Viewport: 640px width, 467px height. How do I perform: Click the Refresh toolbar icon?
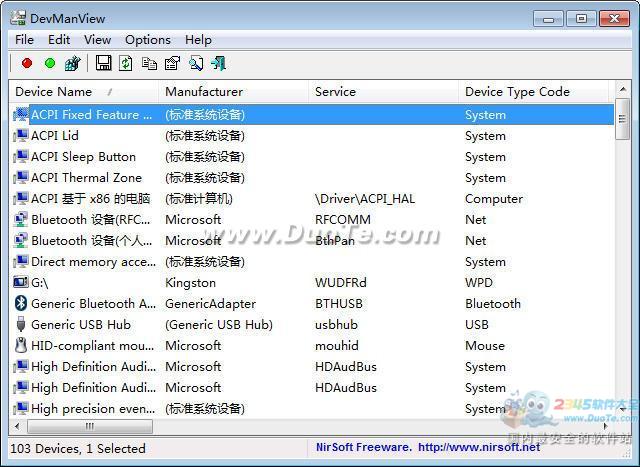coord(126,63)
